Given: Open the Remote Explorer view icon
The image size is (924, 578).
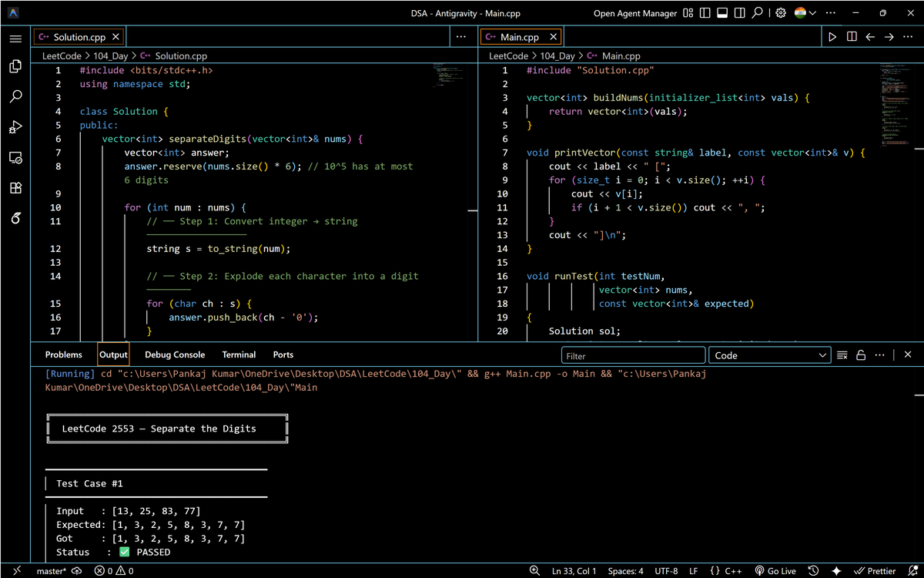Looking at the screenshot, I should pyautogui.click(x=15, y=157).
